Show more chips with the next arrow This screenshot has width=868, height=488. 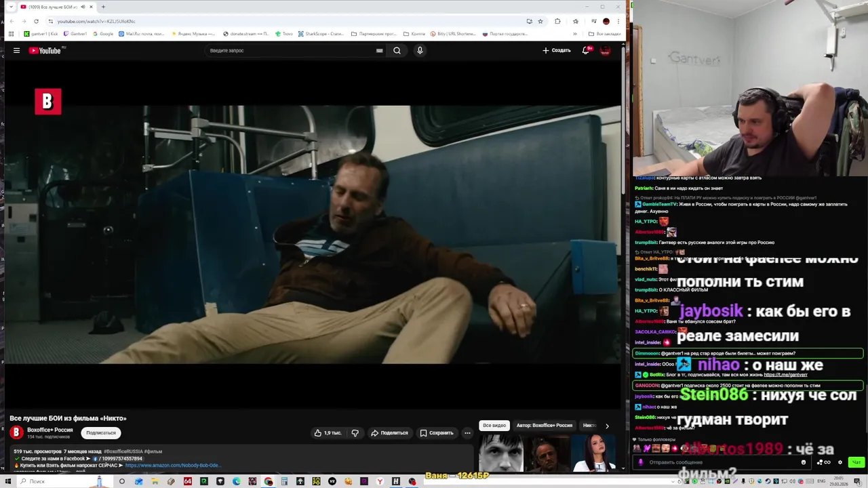[607, 426]
